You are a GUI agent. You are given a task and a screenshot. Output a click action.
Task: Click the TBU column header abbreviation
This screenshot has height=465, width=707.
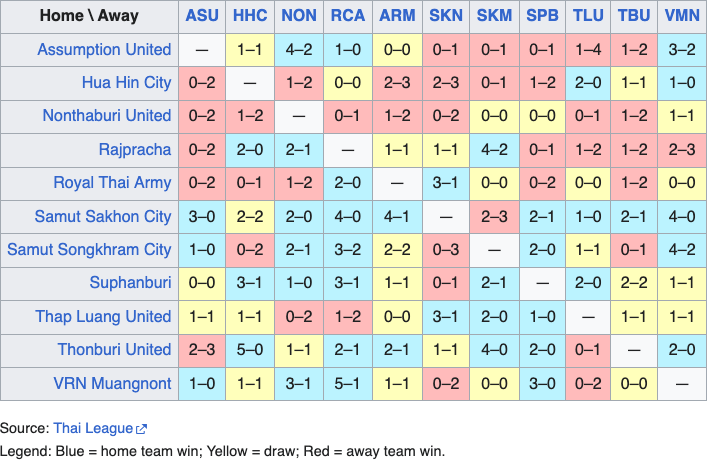click(634, 16)
